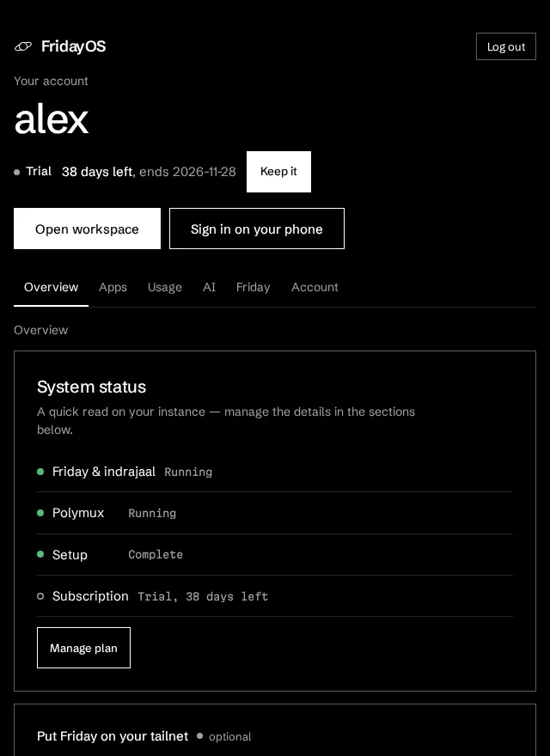This screenshot has width=550, height=756.
Task: Click the 'Running' status next to Friday & indrajaal
Action: click(x=188, y=472)
